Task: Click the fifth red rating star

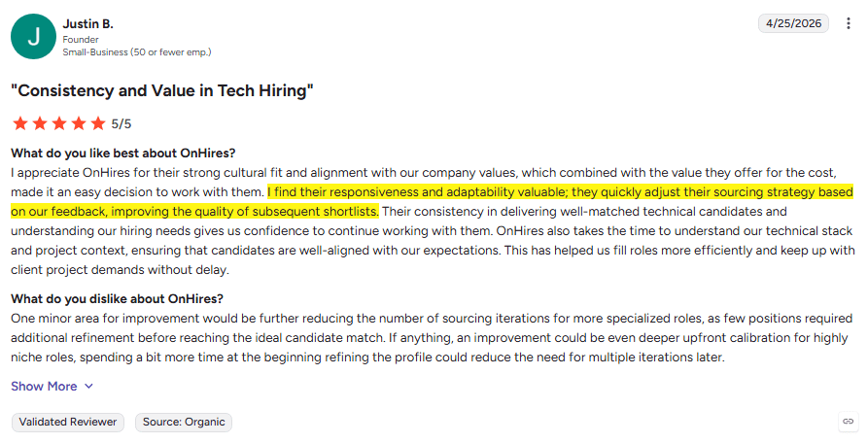Action: [98, 123]
